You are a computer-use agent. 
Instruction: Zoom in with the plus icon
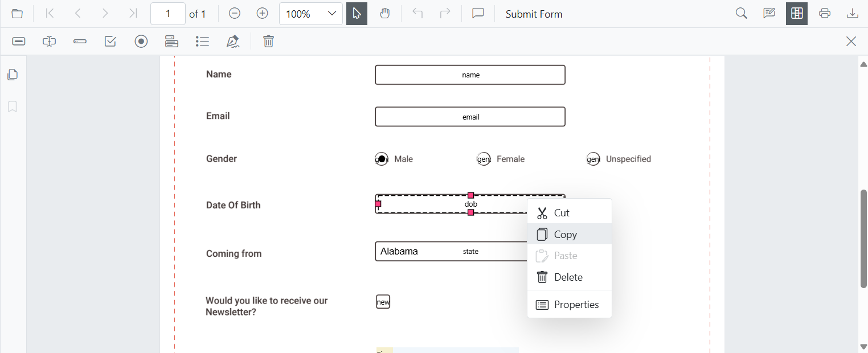click(262, 14)
